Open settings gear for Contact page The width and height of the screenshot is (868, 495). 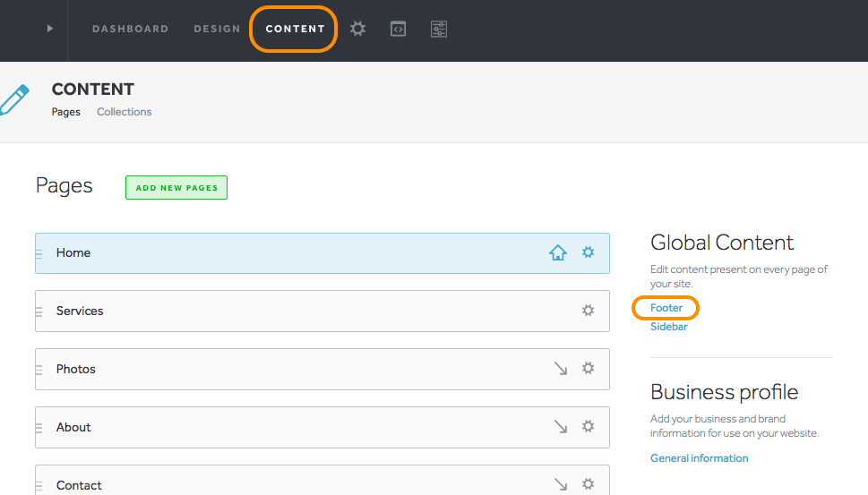point(588,484)
